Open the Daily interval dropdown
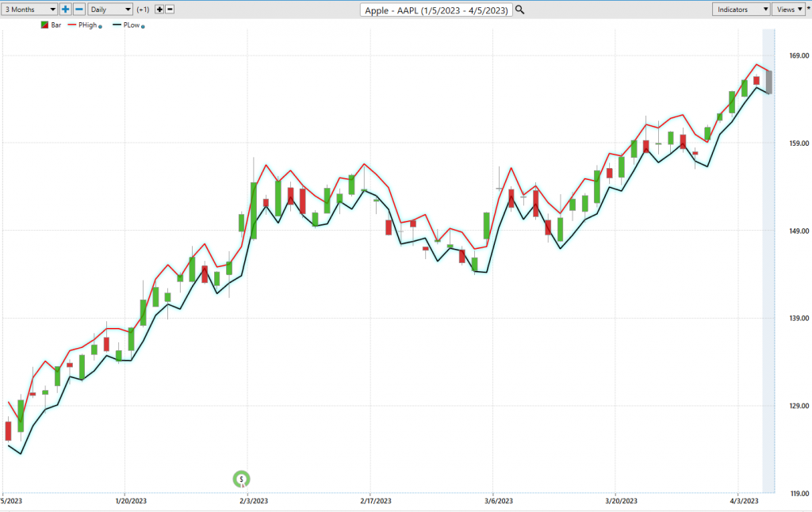This screenshot has width=812, height=512. point(109,10)
